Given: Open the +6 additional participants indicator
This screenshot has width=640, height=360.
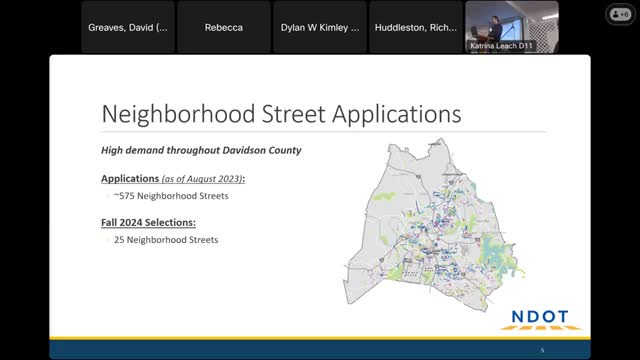Looking at the screenshot, I should tap(620, 14).
